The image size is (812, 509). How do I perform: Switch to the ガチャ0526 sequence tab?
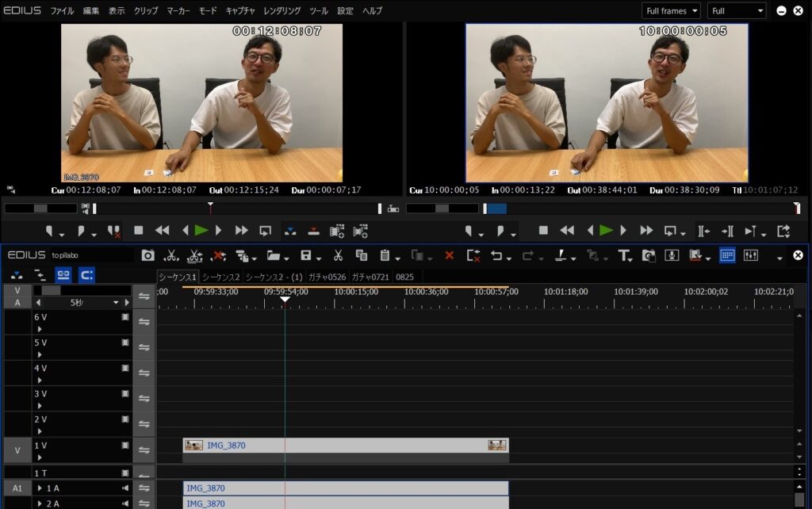(328, 277)
